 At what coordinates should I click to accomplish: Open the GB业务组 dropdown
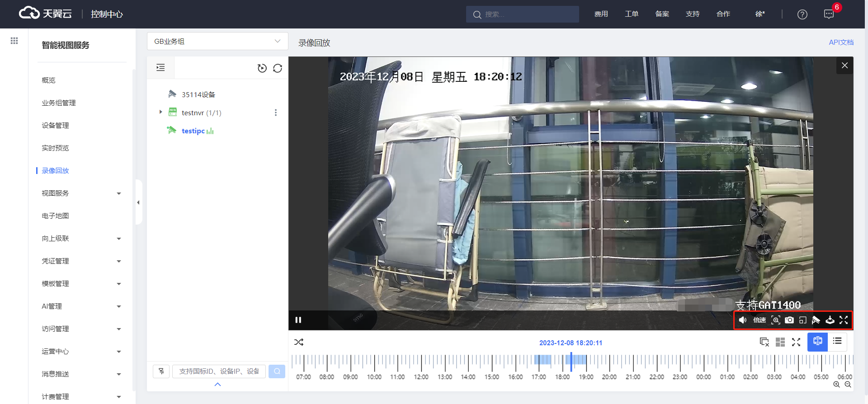[217, 41]
